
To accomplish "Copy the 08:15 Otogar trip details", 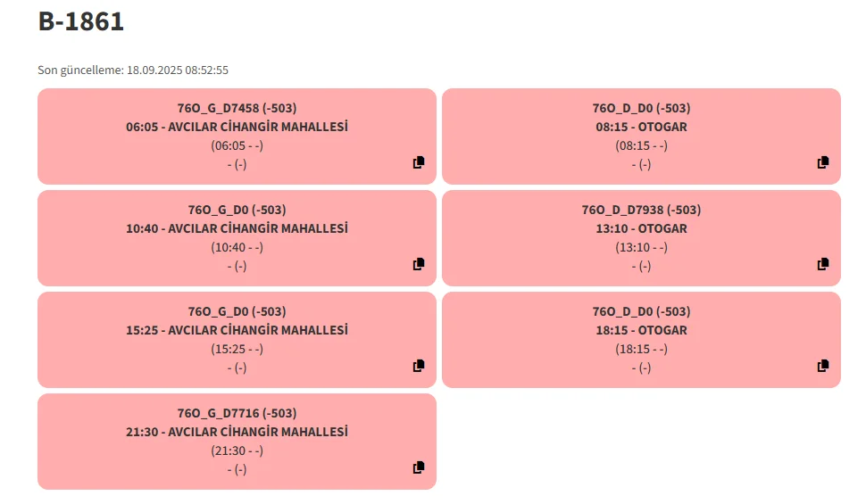I will pyautogui.click(x=823, y=162).
